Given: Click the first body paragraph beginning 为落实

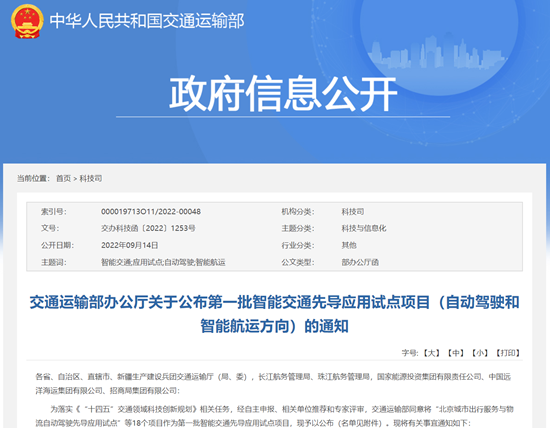Looking at the screenshot, I should (274, 416).
